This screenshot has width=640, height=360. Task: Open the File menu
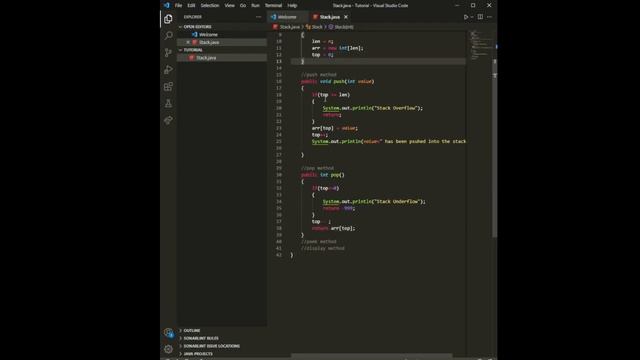pos(178,5)
